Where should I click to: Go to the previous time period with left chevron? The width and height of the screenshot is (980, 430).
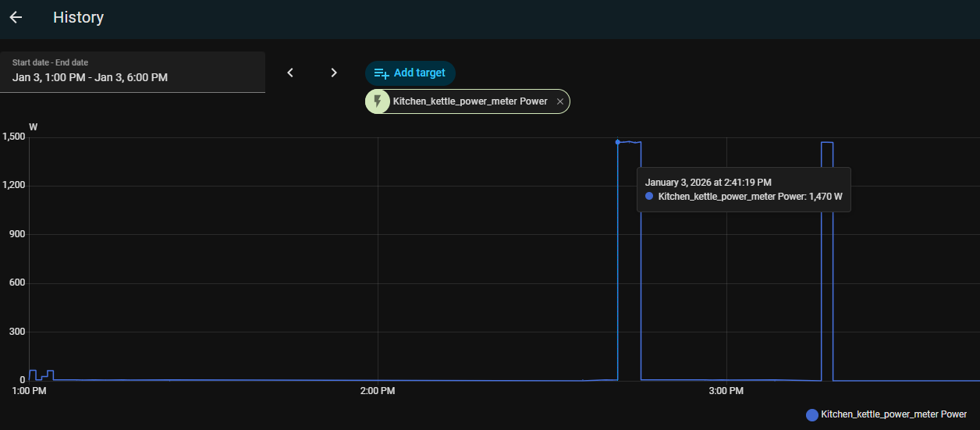point(290,73)
